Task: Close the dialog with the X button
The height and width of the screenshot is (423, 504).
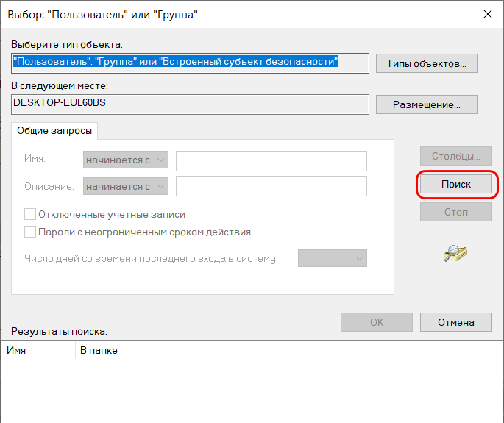Action: pos(486,13)
